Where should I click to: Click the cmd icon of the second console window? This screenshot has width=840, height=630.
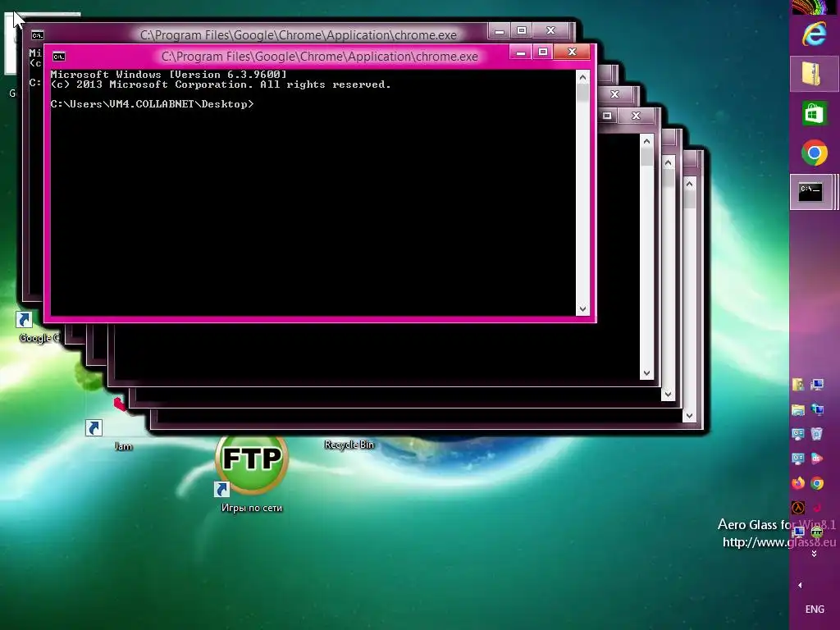coord(38,35)
